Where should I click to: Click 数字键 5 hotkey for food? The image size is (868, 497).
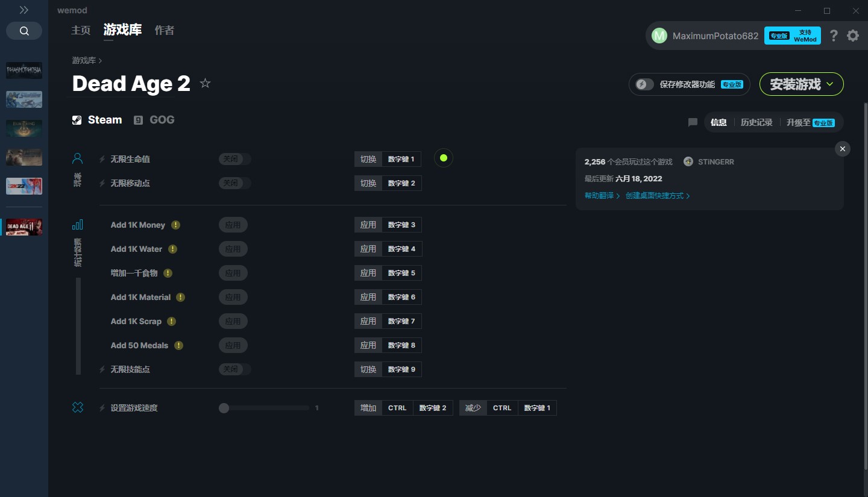tap(401, 273)
